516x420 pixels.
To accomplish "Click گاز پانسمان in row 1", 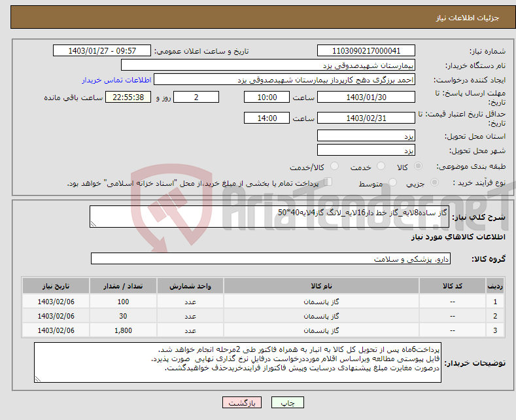I will coord(321,302).
